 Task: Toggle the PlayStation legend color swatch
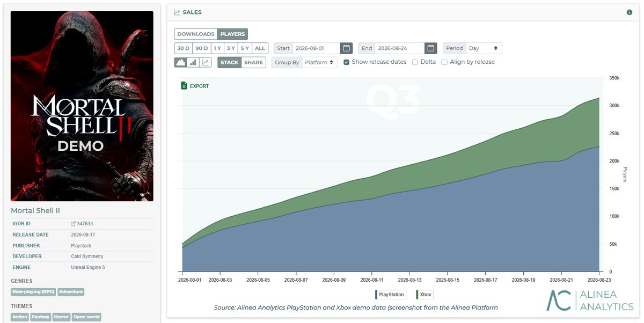point(376,295)
